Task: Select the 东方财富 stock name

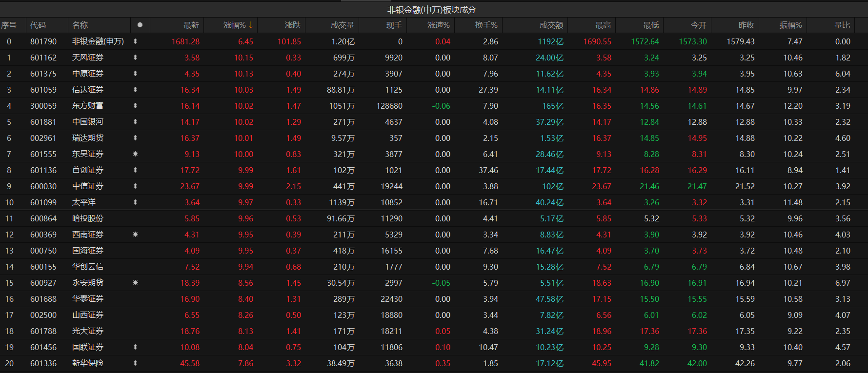Action: (x=88, y=106)
